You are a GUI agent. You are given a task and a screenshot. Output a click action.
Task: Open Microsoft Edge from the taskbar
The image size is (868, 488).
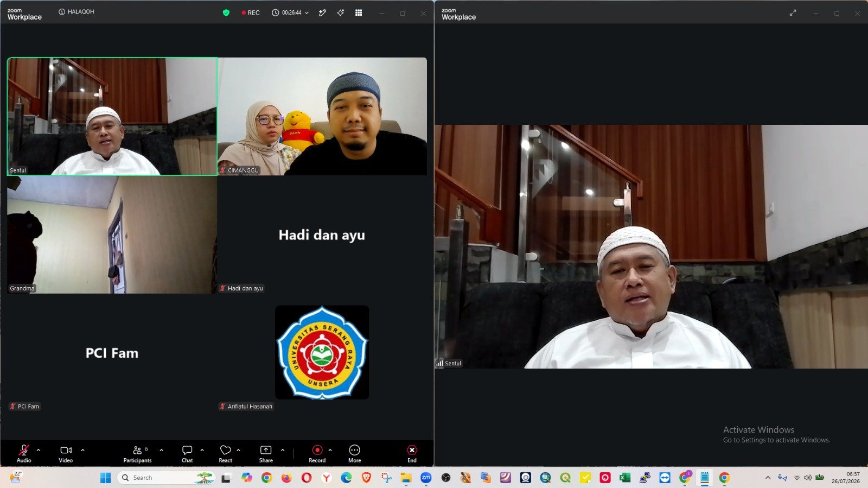coord(346,478)
